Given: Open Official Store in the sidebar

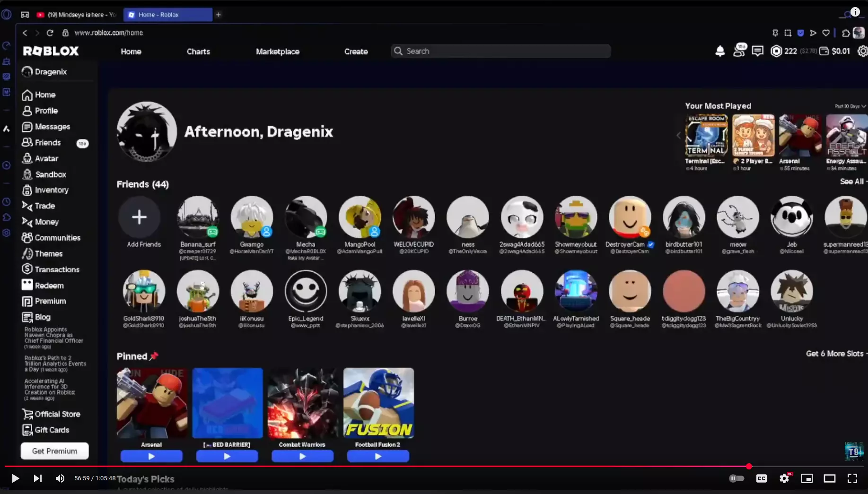Looking at the screenshot, I should coord(51,414).
